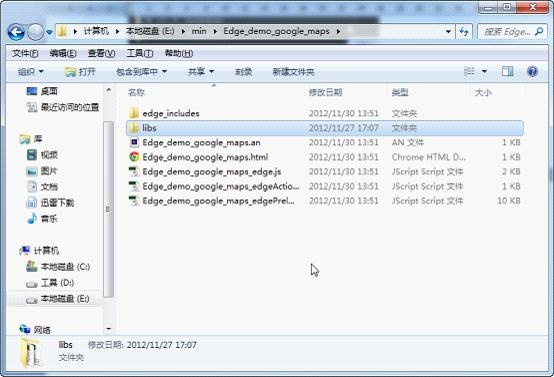Open the 共享 dropdown
This screenshot has height=377, width=554.
click(201, 72)
